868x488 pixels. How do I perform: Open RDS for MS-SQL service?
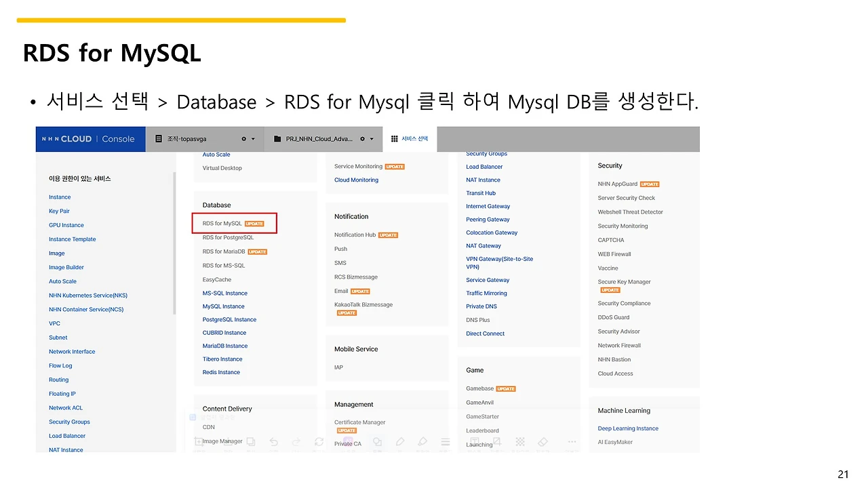[x=224, y=266]
